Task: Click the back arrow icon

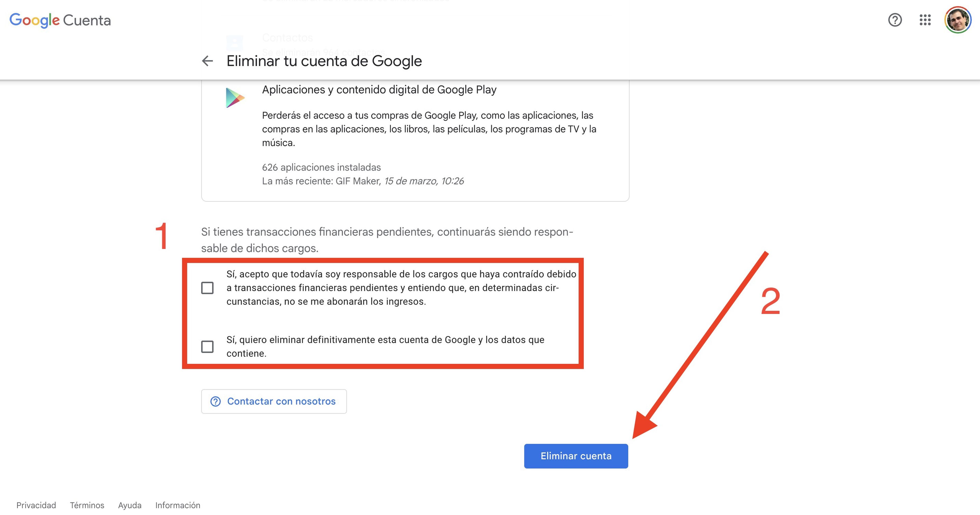Action: (x=207, y=61)
